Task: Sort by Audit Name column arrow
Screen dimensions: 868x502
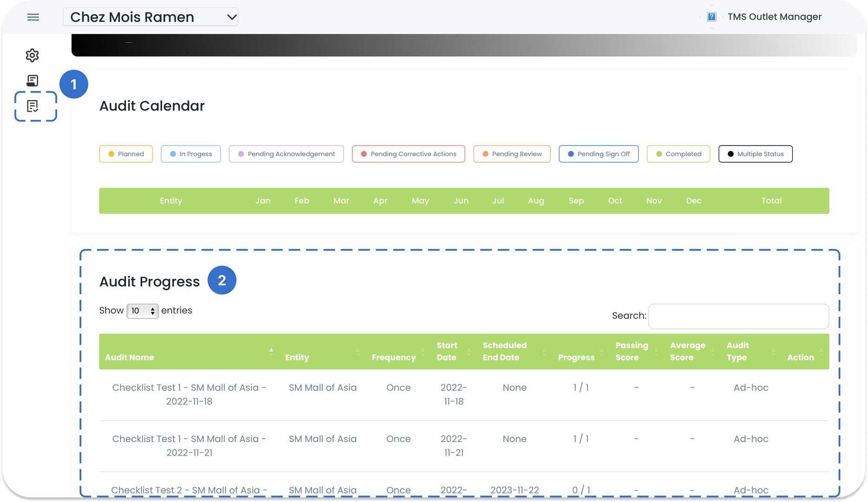Action: (x=271, y=351)
